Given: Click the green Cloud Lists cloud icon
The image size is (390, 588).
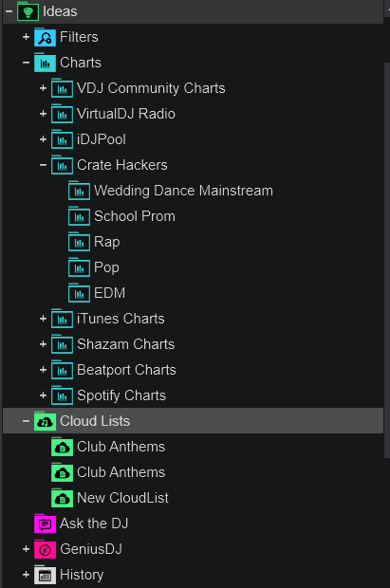Looking at the screenshot, I should click(45, 421).
